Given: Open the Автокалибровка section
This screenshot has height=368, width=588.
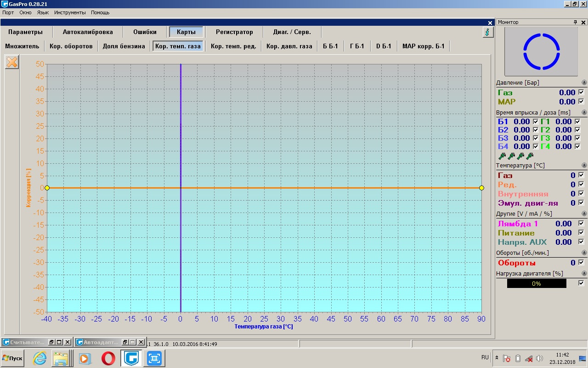Looking at the screenshot, I should point(88,32).
